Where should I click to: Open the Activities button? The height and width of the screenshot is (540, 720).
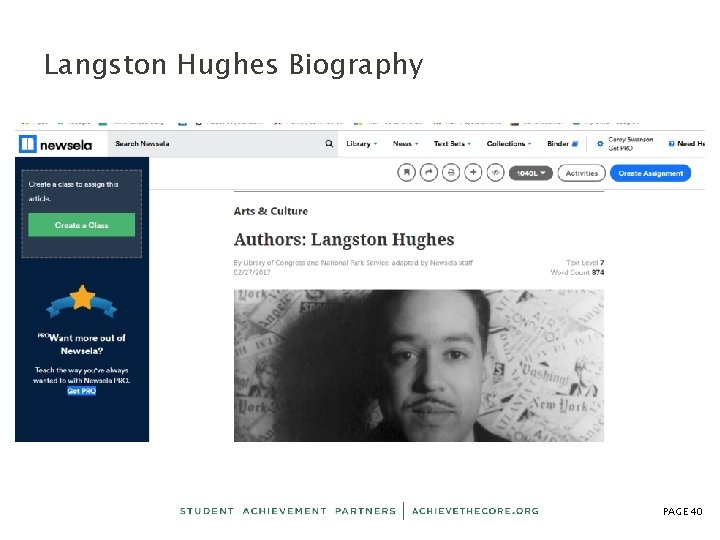coord(581,173)
